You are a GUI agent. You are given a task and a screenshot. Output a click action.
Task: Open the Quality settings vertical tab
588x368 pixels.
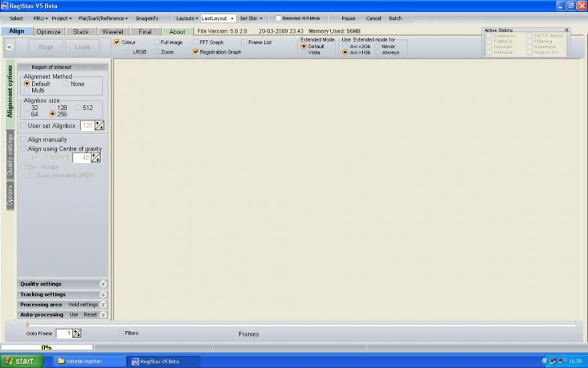click(x=10, y=155)
